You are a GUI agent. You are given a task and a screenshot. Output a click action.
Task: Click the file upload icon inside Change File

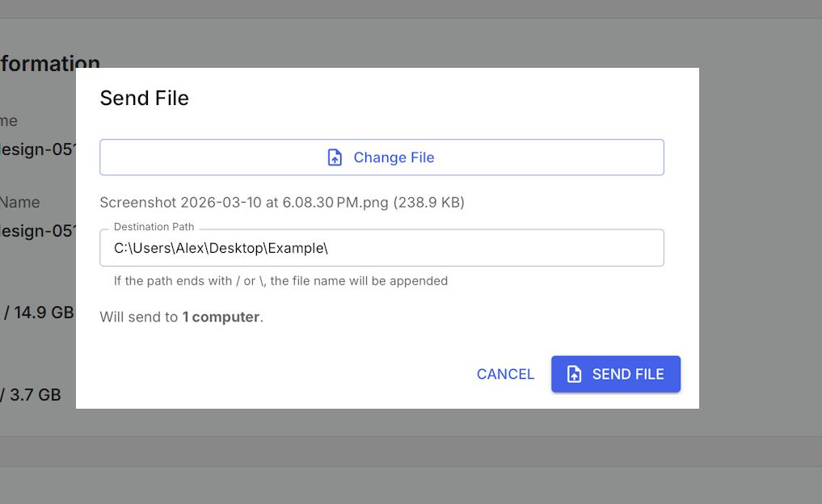335,157
